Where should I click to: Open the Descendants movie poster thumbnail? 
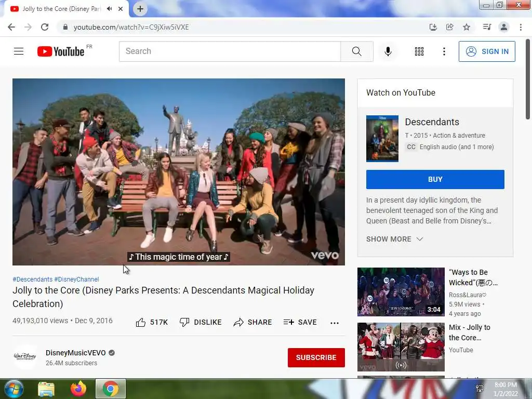point(382,138)
